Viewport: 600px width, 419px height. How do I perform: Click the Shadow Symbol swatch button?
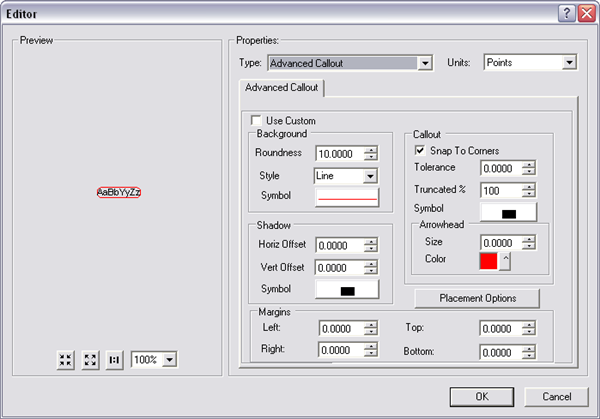(347, 290)
